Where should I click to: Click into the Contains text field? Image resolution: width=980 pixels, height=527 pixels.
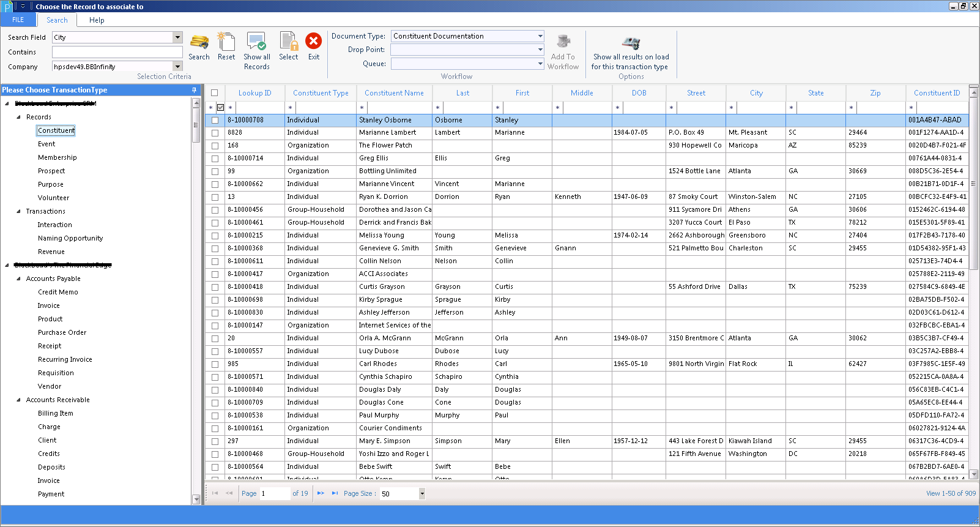pos(117,52)
